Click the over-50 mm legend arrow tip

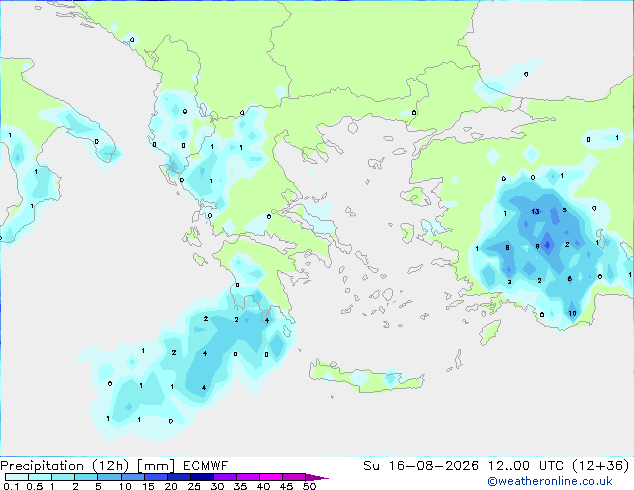pos(317,478)
